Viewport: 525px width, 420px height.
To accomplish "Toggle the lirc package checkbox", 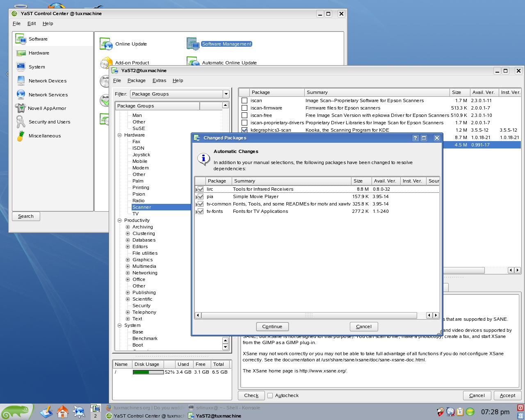I will tap(201, 189).
